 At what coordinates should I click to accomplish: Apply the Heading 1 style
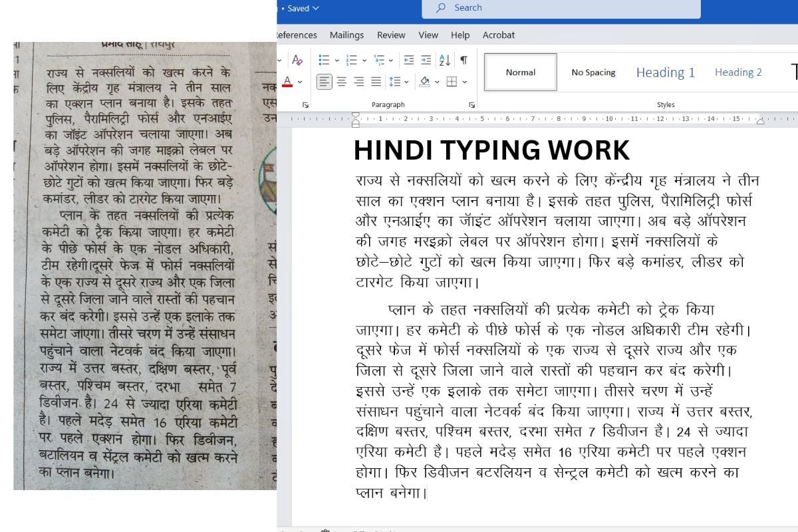[666, 72]
